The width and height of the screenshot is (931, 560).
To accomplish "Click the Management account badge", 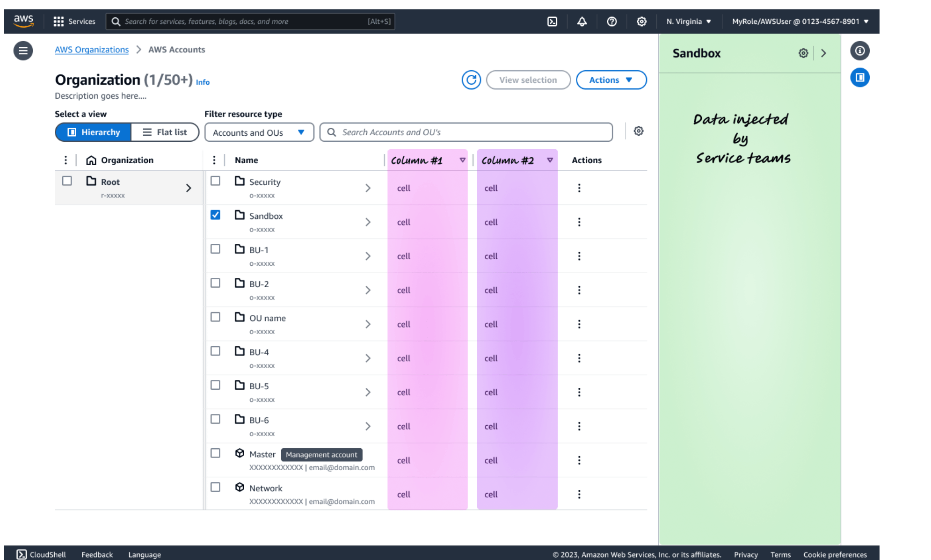I will pyautogui.click(x=321, y=455).
